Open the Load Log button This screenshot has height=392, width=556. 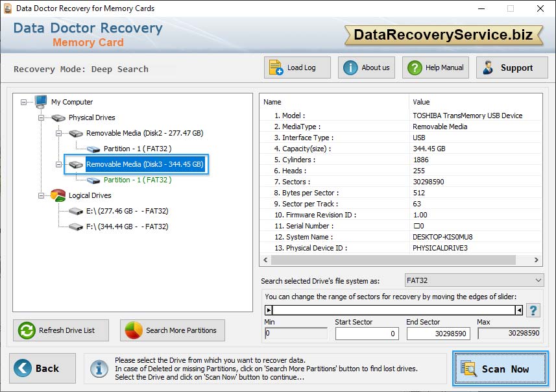click(x=297, y=67)
